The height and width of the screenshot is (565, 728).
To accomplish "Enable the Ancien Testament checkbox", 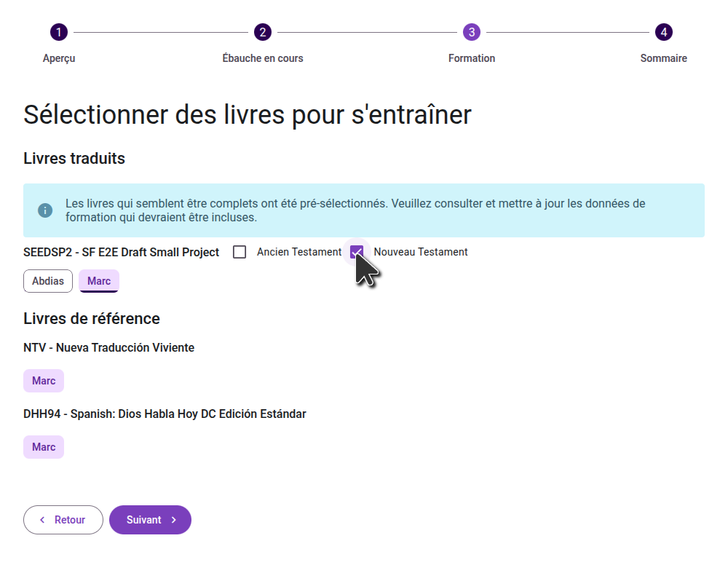I will click(x=240, y=252).
